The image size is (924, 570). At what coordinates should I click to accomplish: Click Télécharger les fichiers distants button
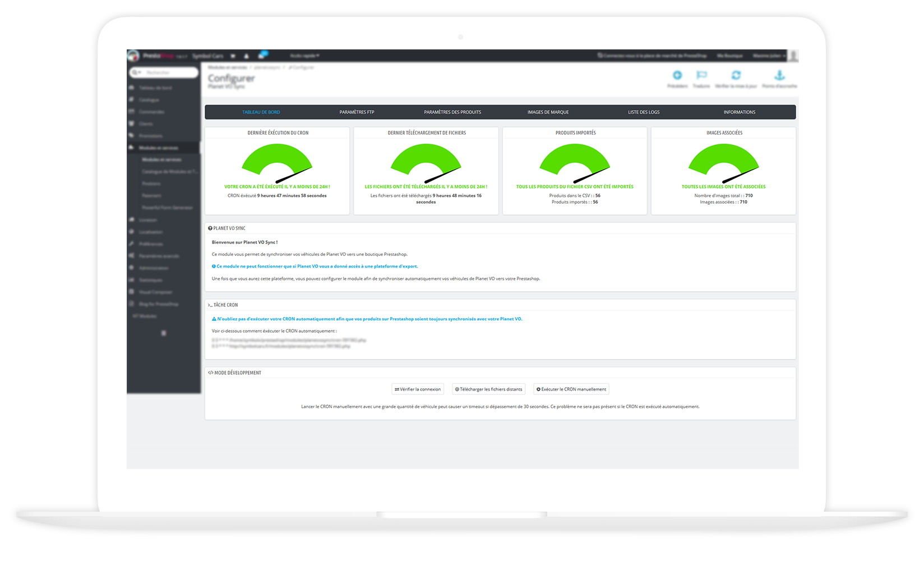(x=488, y=389)
